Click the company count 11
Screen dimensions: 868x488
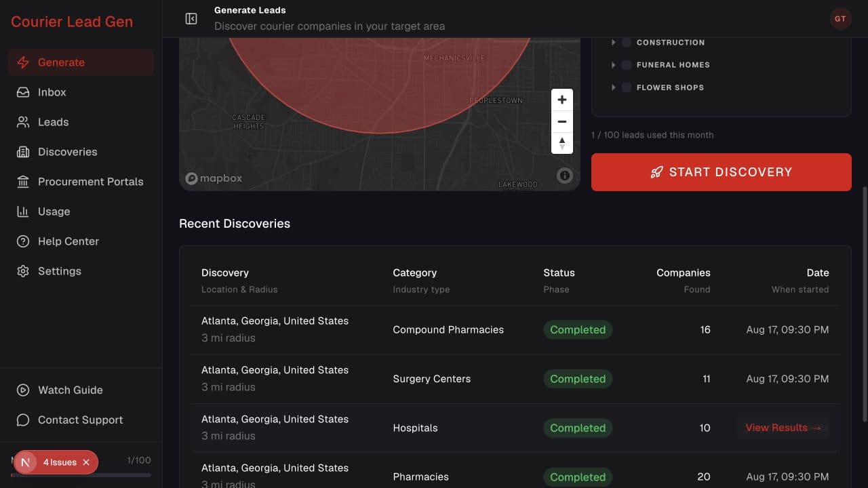(707, 379)
